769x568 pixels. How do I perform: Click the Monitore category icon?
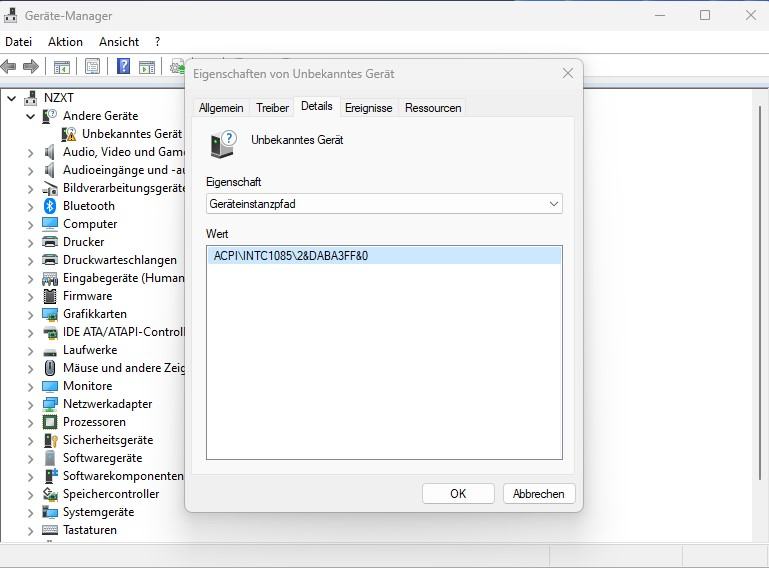(50, 386)
